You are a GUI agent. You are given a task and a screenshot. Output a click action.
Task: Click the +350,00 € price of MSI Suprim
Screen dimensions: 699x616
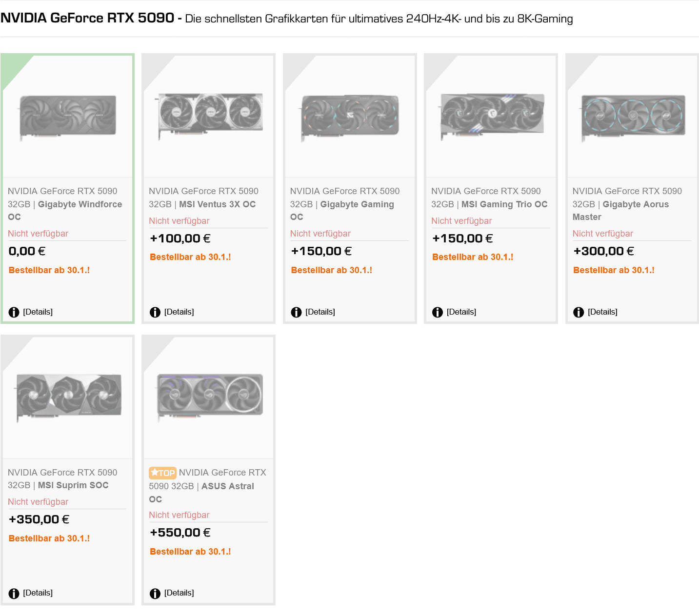39,519
